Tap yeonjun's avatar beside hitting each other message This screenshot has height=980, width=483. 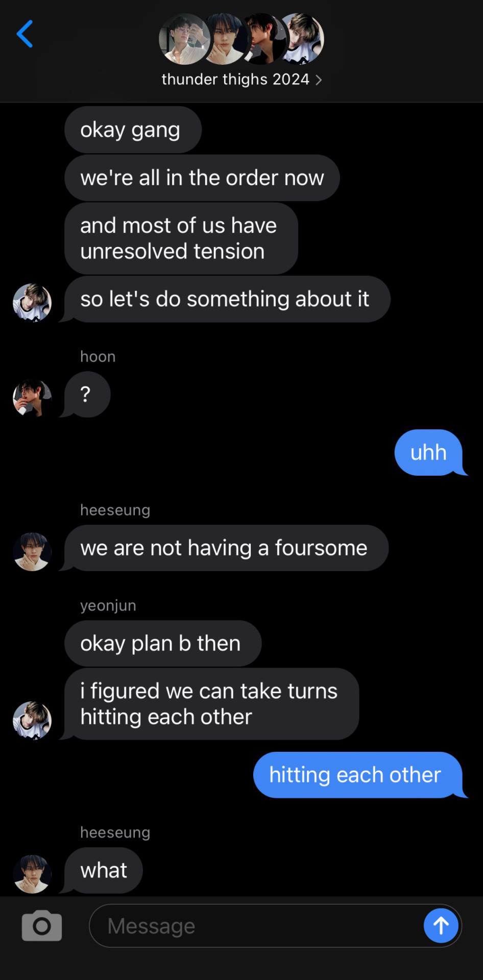[32, 720]
